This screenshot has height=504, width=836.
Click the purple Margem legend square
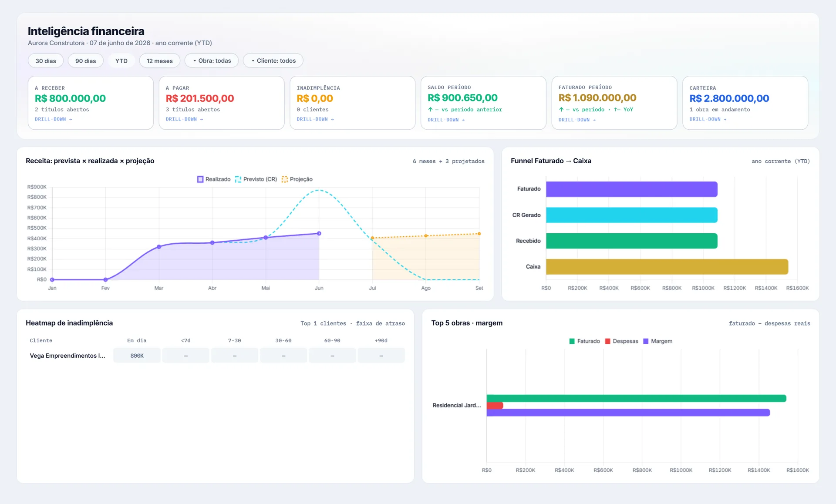[x=646, y=341]
